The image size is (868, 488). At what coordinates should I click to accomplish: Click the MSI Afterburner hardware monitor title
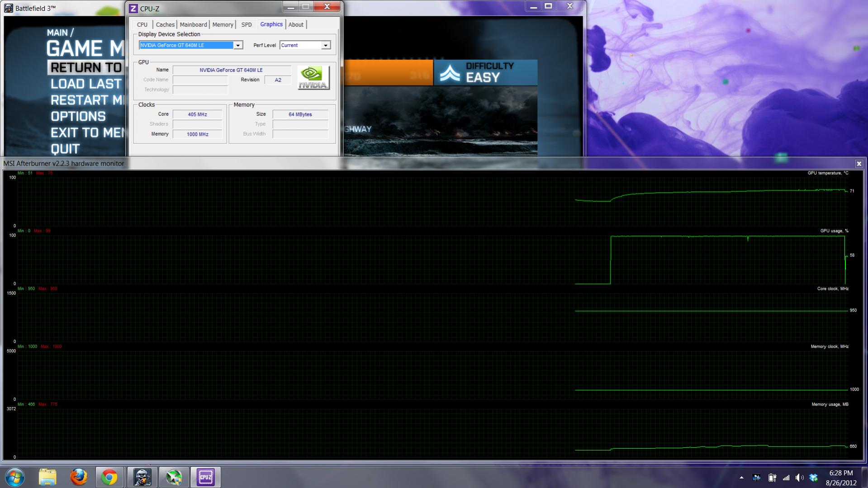pyautogui.click(x=64, y=164)
